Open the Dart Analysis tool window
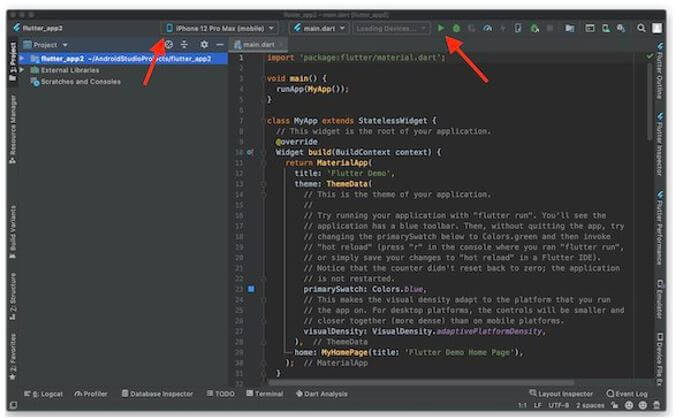Viewport: 686px width, 418px height. click(x=321, y=394)
